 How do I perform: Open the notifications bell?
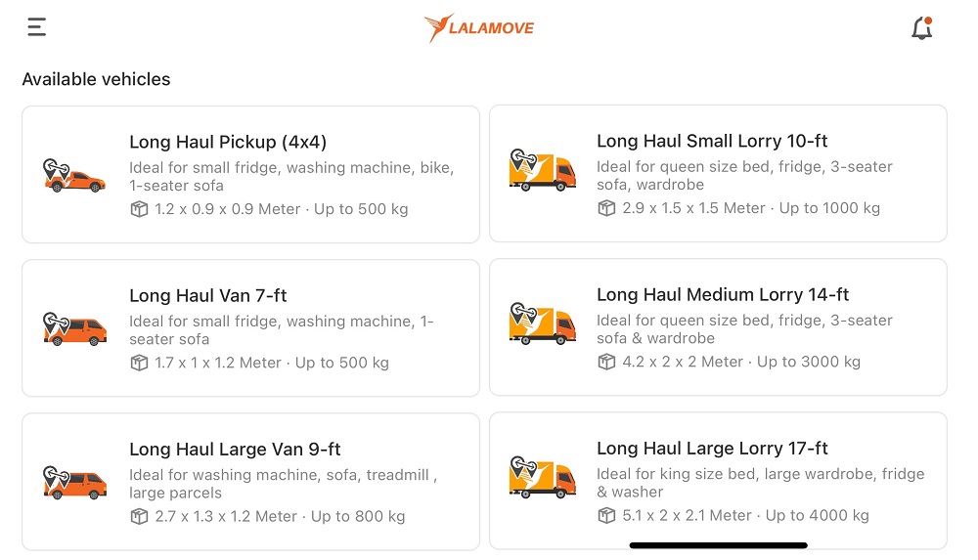click(x=921, y=28)
